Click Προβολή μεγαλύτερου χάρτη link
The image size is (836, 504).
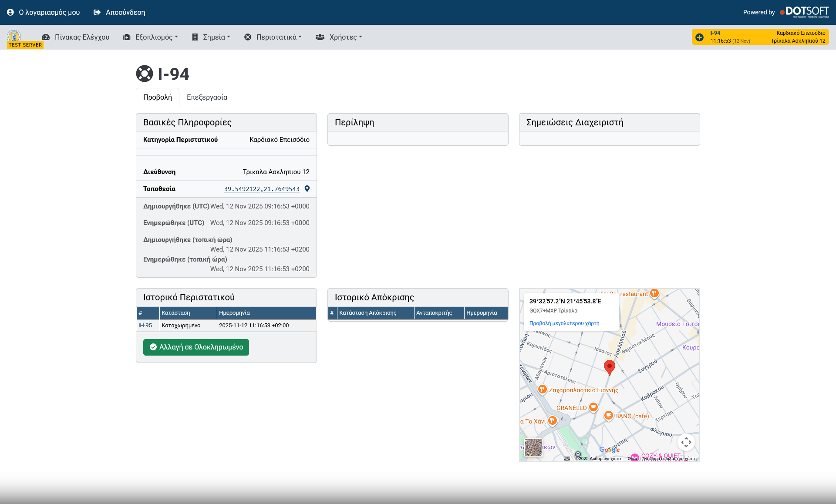tap(564, 323)
